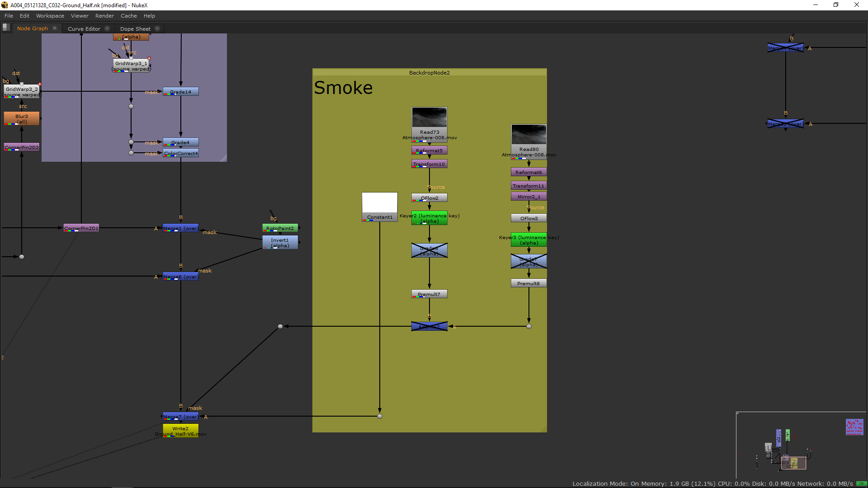Screen dimensions: 868x488
Task: Click the BackdropNode2 title bar
Action: pyautogui.click(x=429, y=72)
